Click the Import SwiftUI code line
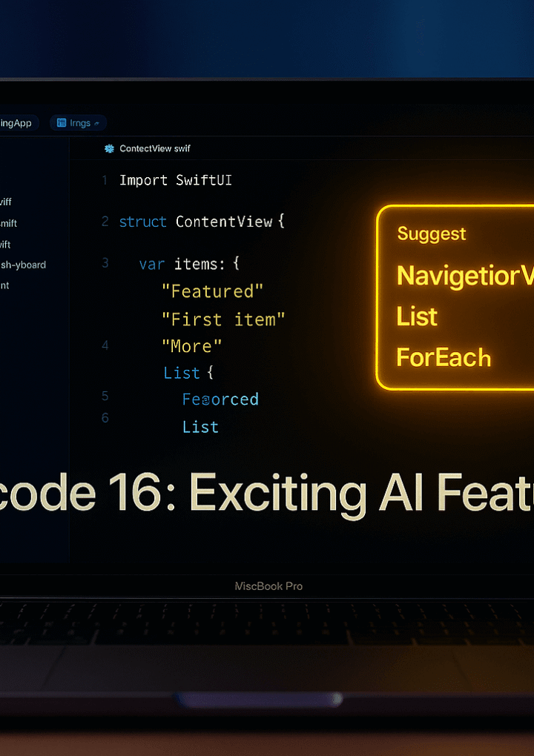Screen dimensions: 534x756 [x=176, y=180]
